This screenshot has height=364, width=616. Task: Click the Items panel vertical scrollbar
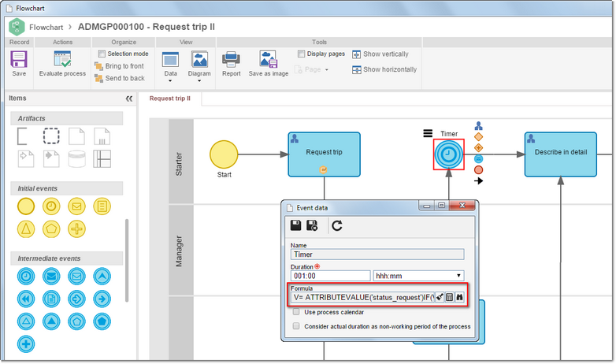(127, 260)
